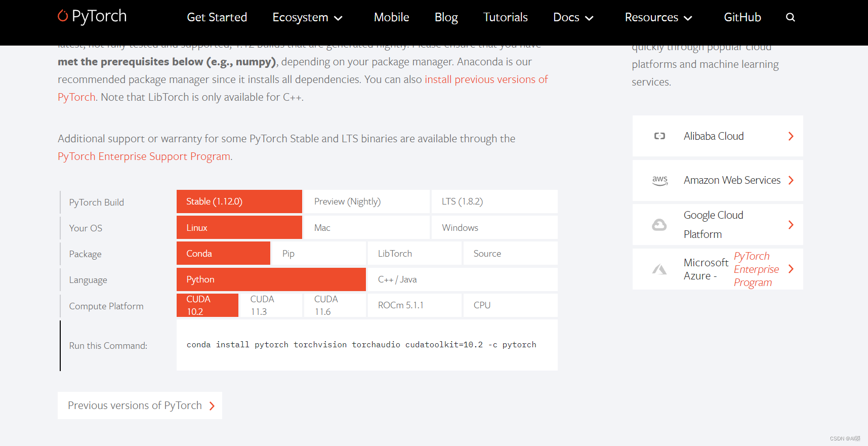
Task: Select LibTorch package option
Action: pos(415,254)
